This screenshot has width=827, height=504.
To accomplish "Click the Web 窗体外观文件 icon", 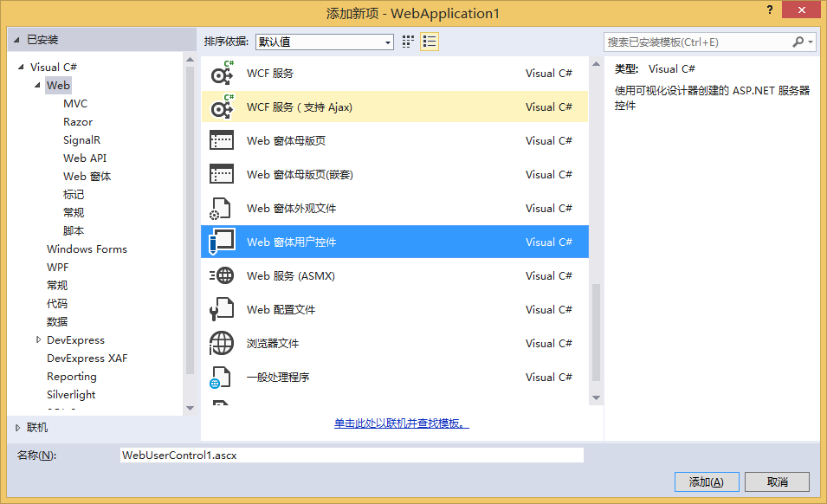I will (221, 208).
